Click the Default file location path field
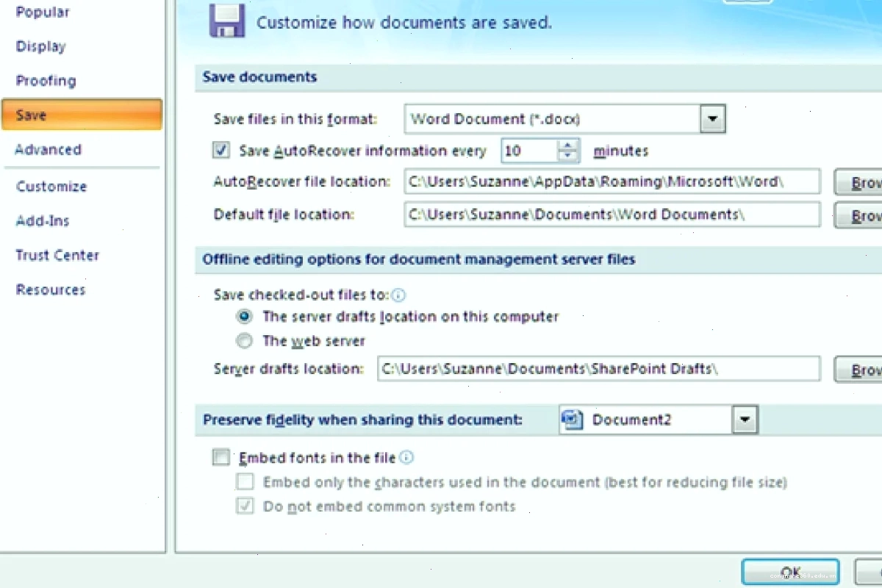This screenshot has height=588, width=882. pyautogui.click(x=612, y=215)
